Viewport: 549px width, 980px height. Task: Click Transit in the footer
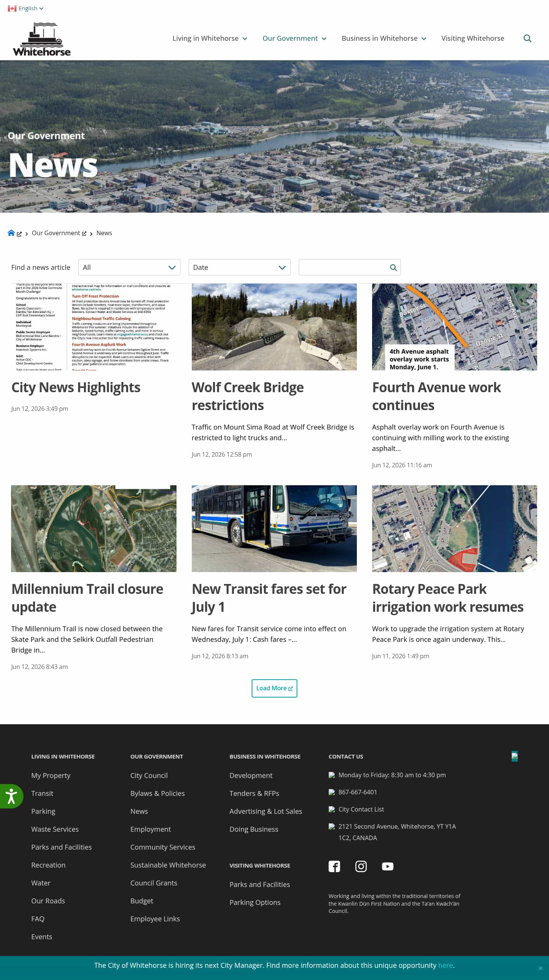click(x=42, y=793)
